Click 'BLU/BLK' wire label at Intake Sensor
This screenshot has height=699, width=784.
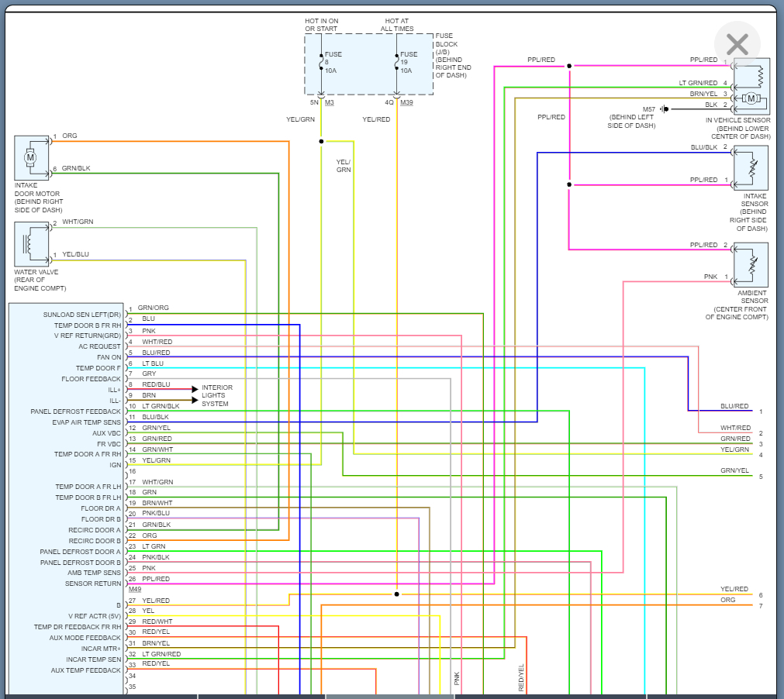coord(704,147)
